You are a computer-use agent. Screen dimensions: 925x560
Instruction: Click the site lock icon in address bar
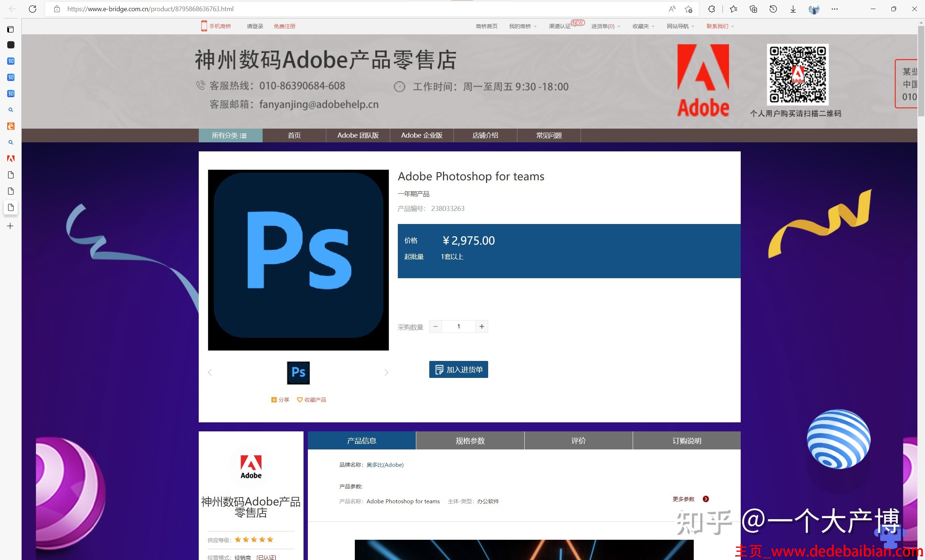[57, 9]
